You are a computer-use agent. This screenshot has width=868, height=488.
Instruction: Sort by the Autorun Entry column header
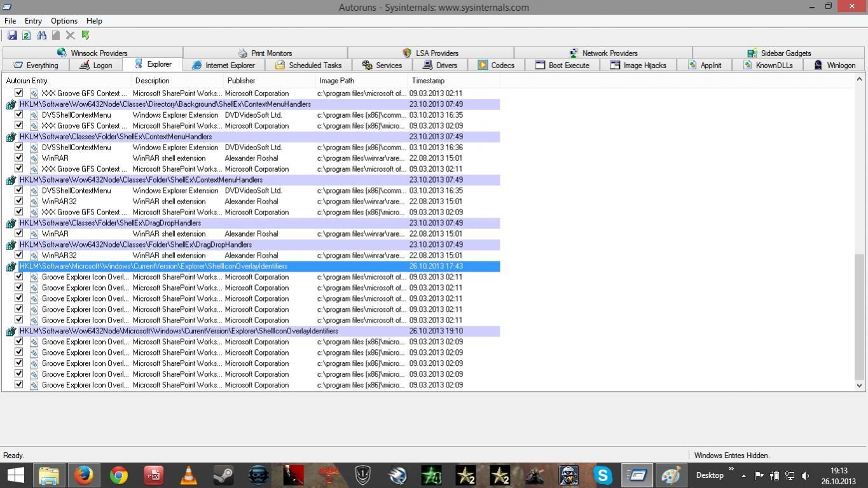[x=67, y=81]
